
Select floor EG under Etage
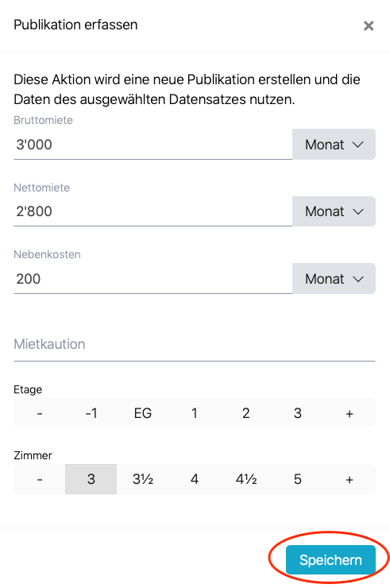[143, 413]
